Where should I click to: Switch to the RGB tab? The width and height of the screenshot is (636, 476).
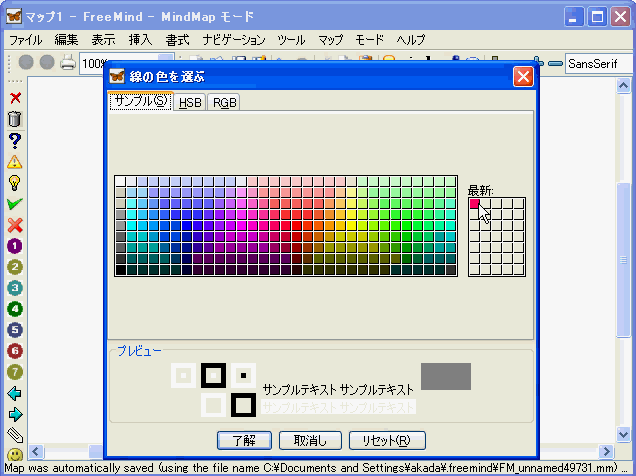[x=224, y=103]
